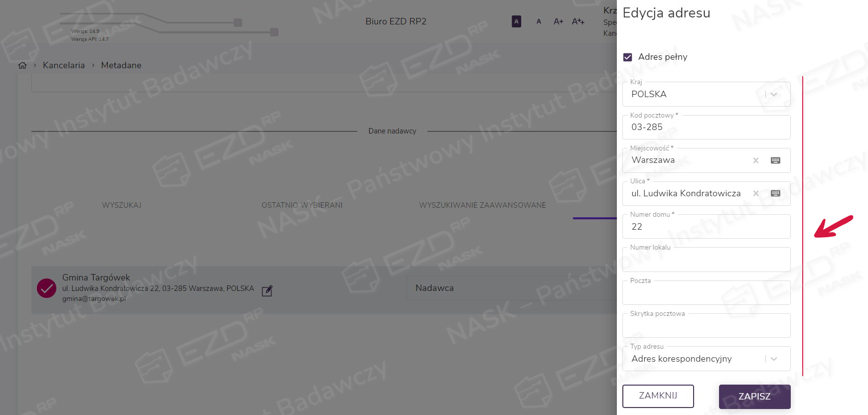Set font size to A+

coord(558,21)
